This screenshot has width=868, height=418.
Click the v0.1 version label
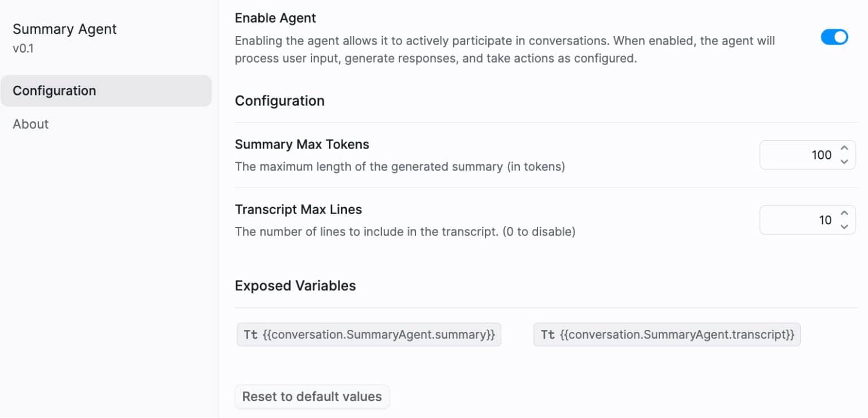pos(23,49)
